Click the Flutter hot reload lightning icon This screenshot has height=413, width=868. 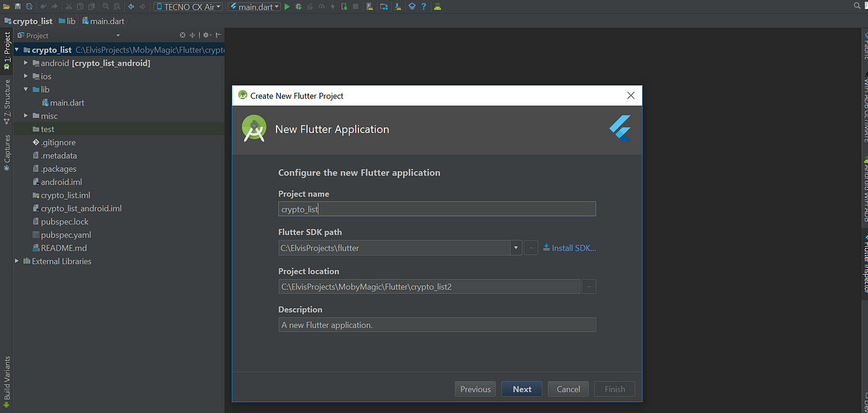332,6
